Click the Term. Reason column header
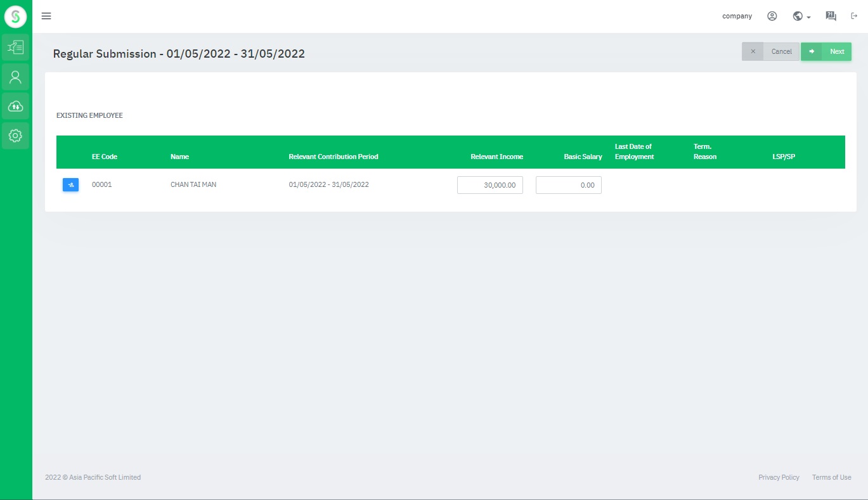Screen dimensions: 868x500 coord(705,151)
